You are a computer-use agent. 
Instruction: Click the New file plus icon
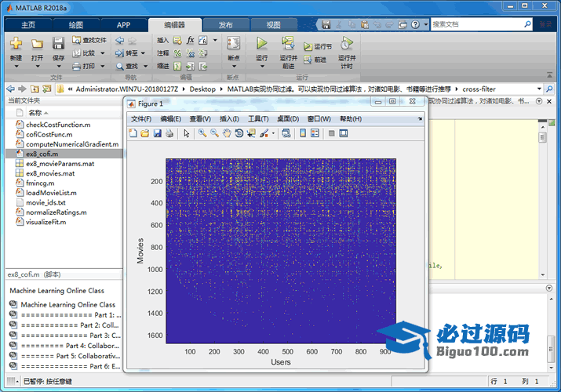coord(16,43)
